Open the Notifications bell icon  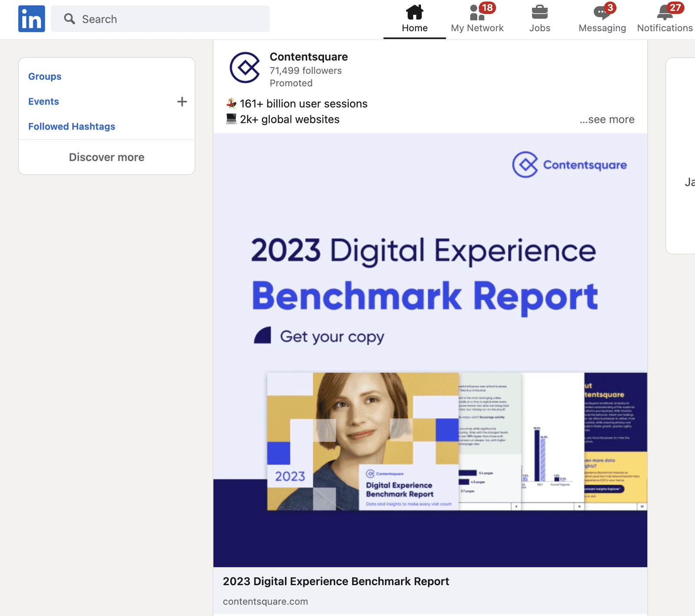click(664, 13)
